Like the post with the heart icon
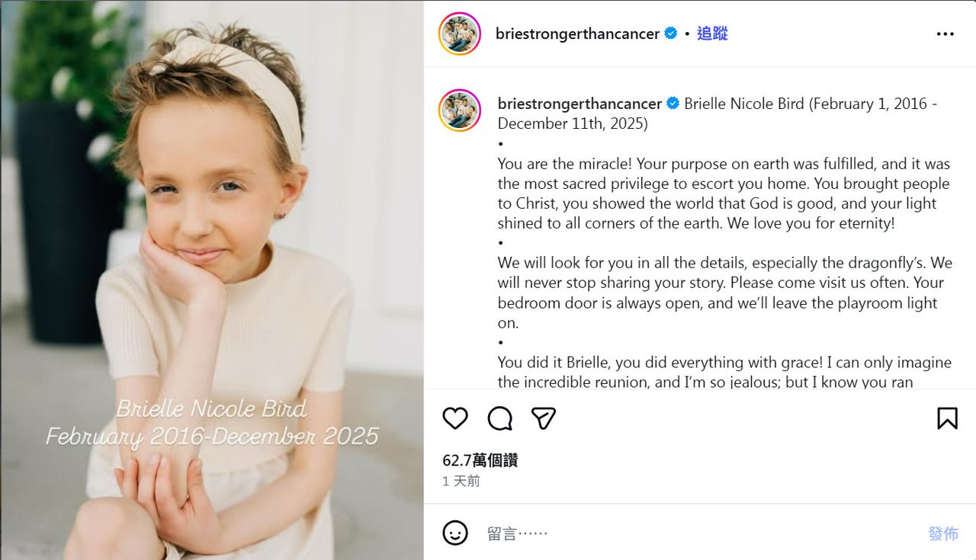 tap(455, 418)
